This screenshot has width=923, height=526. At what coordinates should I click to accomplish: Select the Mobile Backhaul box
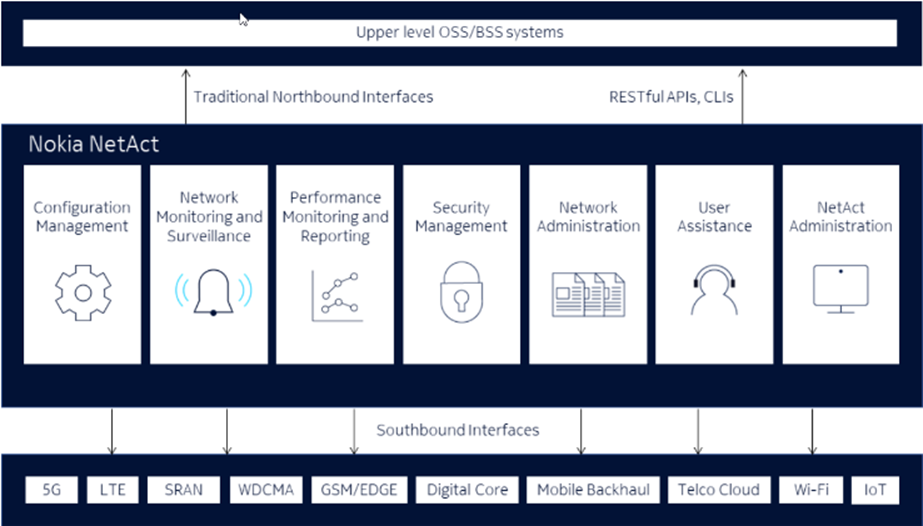[591, 490]
